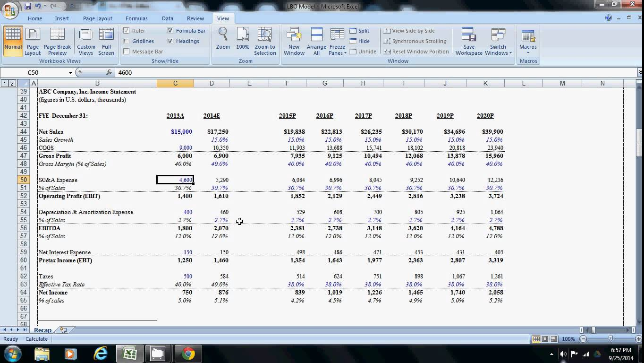Expand the Name Box dropdown arrow
Viewport: 644px width, 363px height.
[70, 73]
